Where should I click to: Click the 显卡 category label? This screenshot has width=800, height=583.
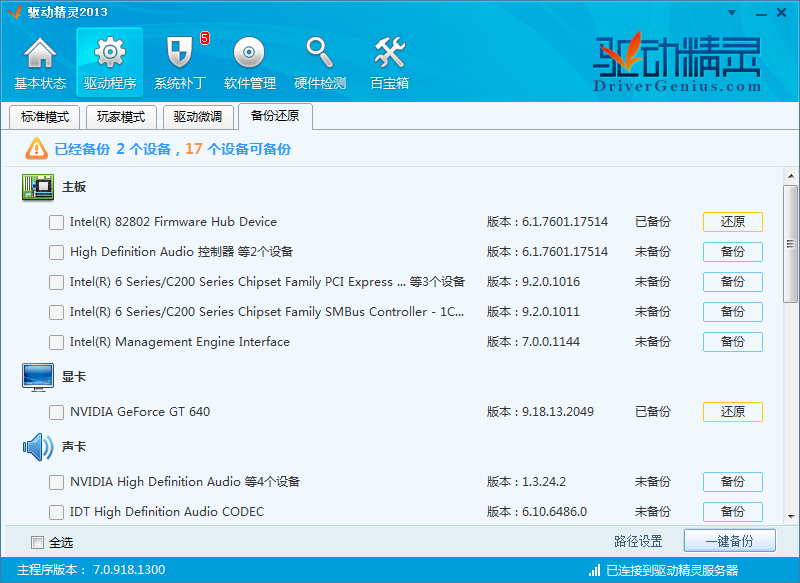[74, 377]
